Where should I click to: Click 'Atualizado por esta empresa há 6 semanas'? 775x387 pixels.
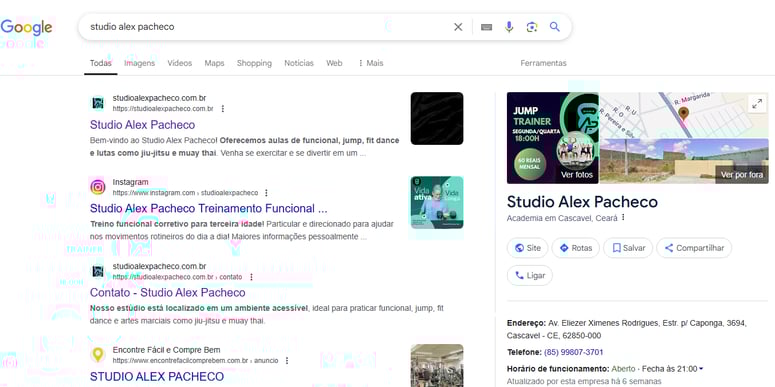coord(584,382)
